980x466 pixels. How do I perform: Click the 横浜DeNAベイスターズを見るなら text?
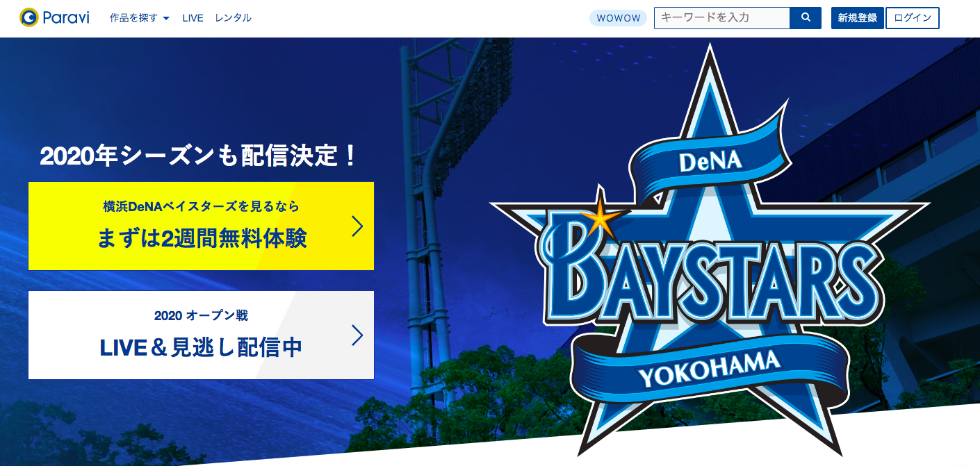click(201, 206)
